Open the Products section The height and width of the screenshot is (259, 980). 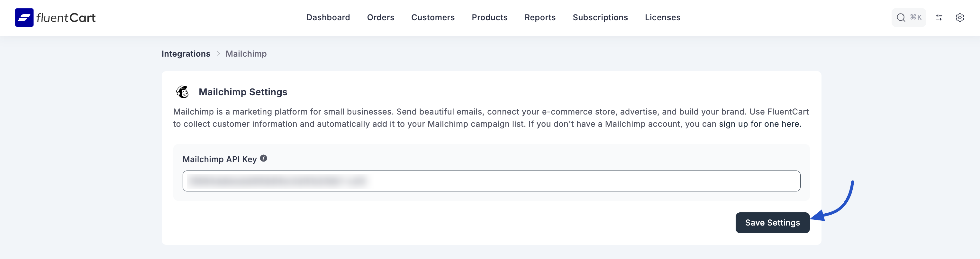489,17
